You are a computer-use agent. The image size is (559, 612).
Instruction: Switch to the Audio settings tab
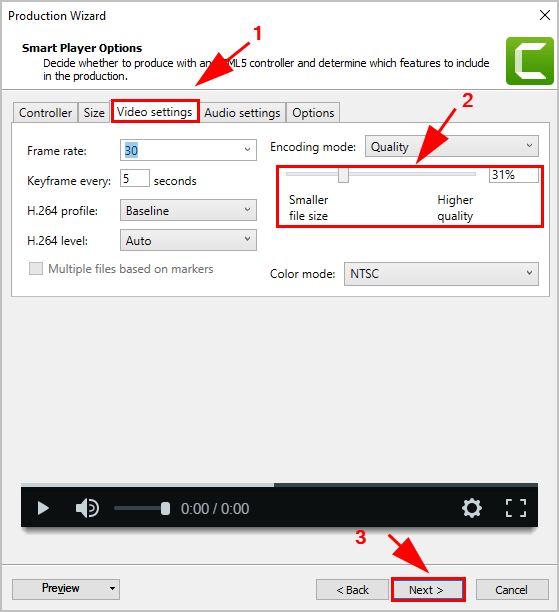pyautogui.click(x=242, y=113)
